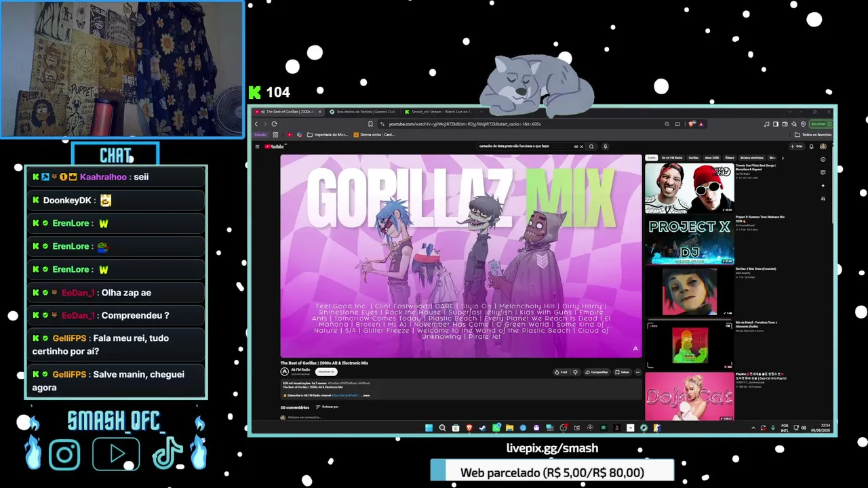The image size is (868, 488).
Task: Open comment sort order menu
Action: [327, 407]
